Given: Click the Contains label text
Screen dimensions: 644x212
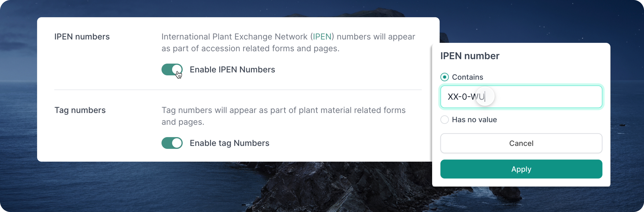Looking at the screenshot, I should pos(467,77).
